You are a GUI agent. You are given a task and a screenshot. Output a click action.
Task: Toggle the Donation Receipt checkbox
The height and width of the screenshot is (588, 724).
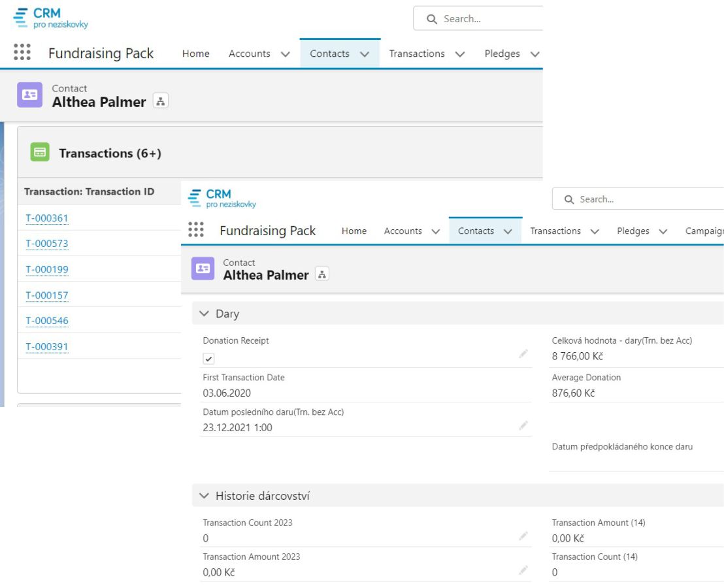tap(208, 359)
